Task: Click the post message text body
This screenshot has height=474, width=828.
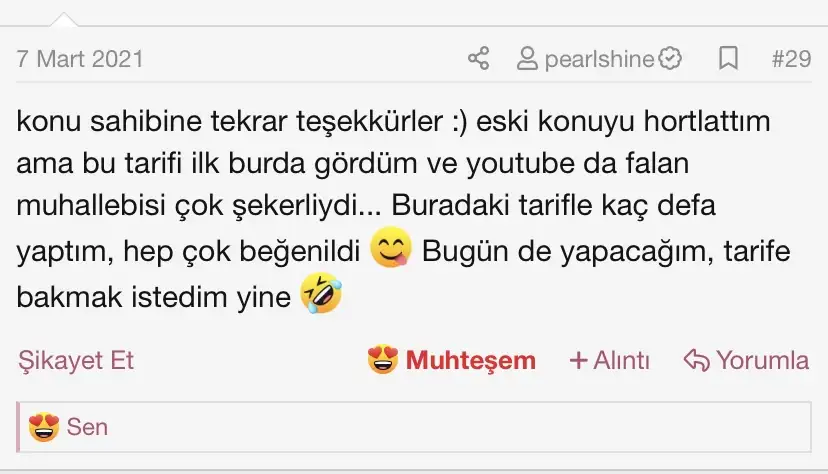Action: point(403,210)
